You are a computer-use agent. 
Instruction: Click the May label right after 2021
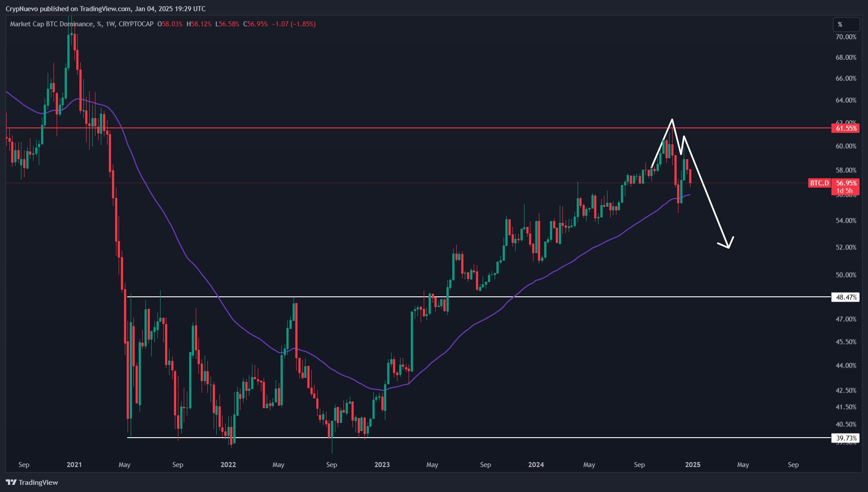(124, 464)
